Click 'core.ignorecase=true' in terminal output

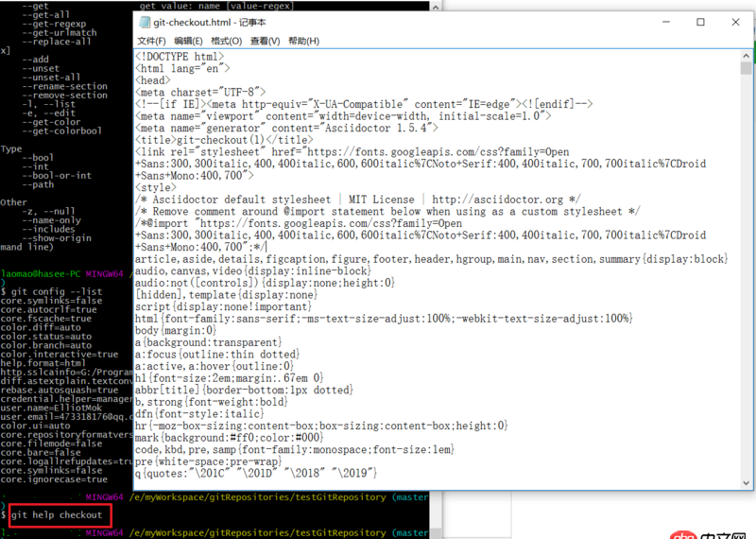[54, 479]
